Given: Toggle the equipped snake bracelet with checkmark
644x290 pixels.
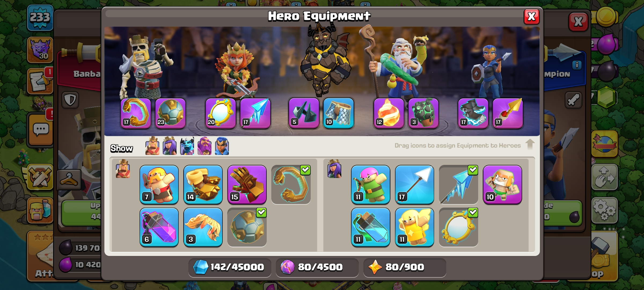Looking at the screenshot, I should (x=291, y=184).
